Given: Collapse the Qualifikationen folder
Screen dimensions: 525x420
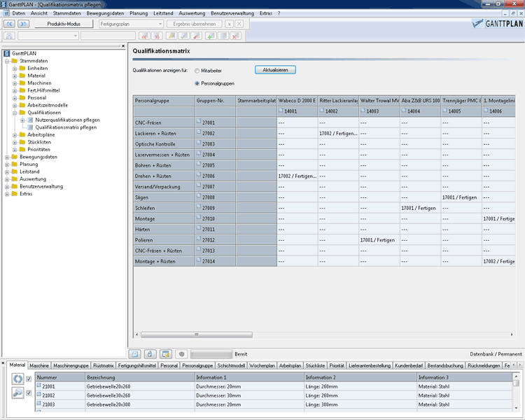Looking at the screenshot, I should tap(15, 113).
